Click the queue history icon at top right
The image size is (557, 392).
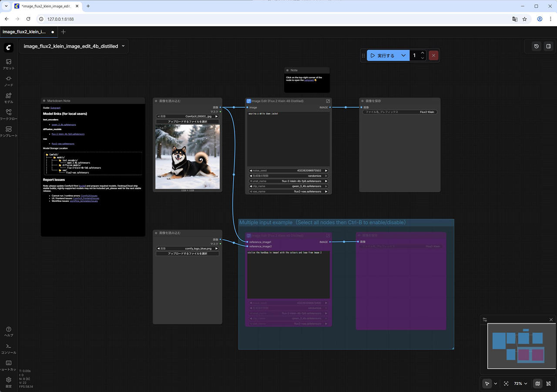[537, 46]
